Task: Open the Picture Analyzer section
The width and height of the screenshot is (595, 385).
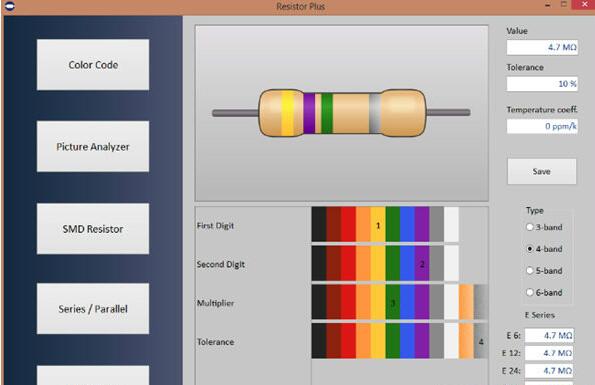Action: [93, 146]
